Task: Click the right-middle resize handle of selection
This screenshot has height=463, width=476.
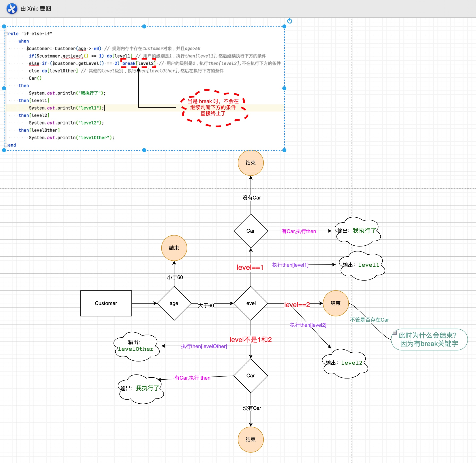Action: (284, 88)
